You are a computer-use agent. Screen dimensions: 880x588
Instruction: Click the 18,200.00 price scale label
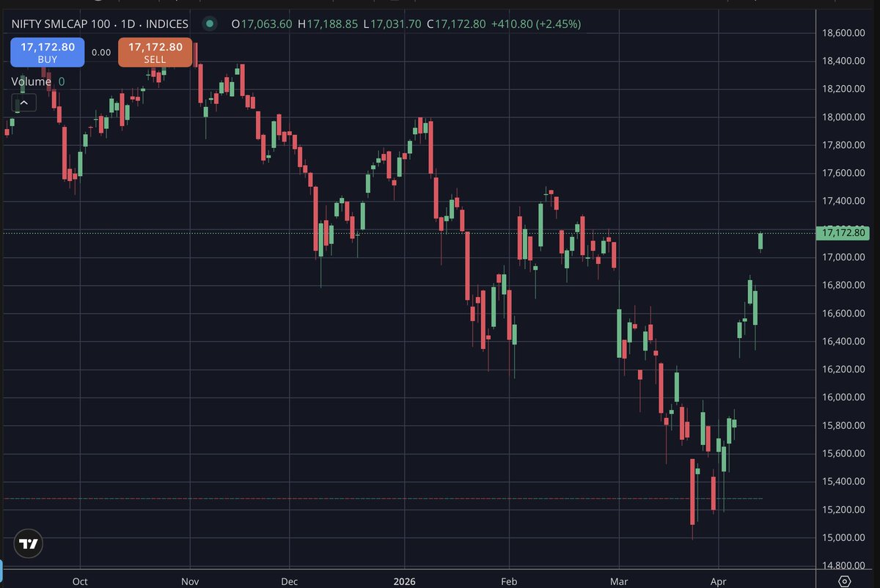pos(843,89)
